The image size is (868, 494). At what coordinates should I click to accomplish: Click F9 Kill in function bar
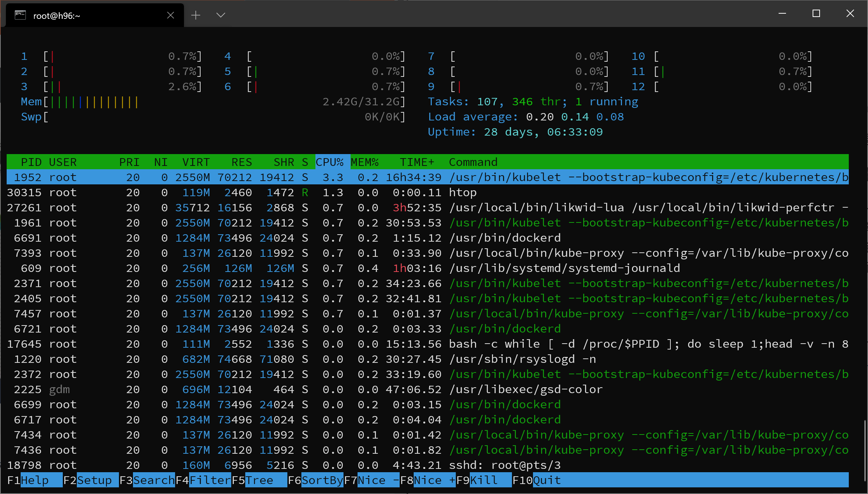pos(484,480)
